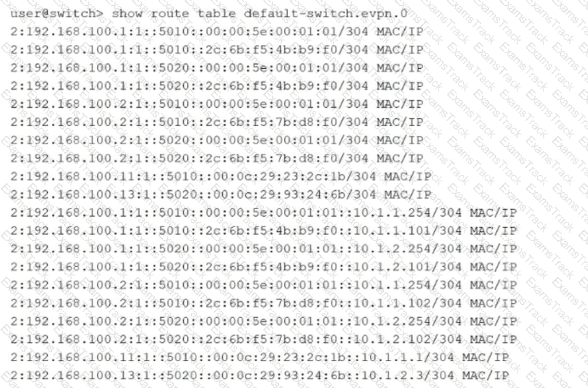Select the 192.168.100.1 route ending in 10.1.1.254
588x388 pixels.
point(264,212)
